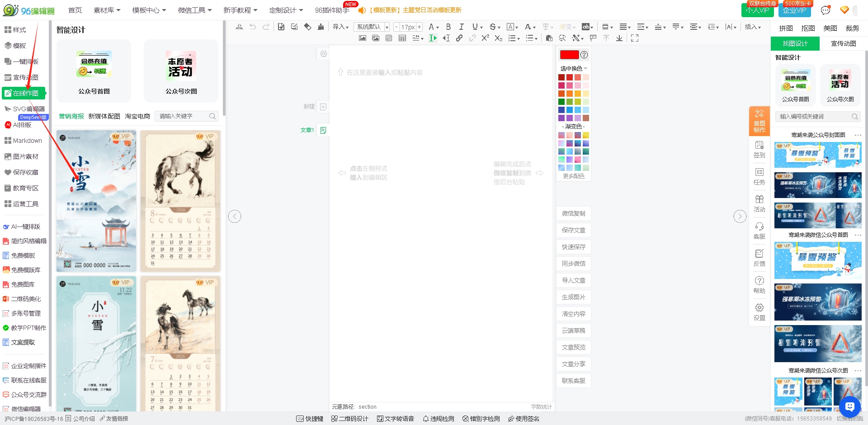Click the insert link icon
This screenshot has width=868, height=425.
pos(459,38)
